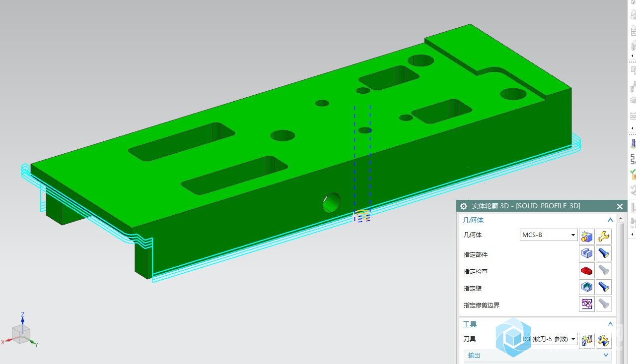Collapse the 几何体 section

point(610,220)
